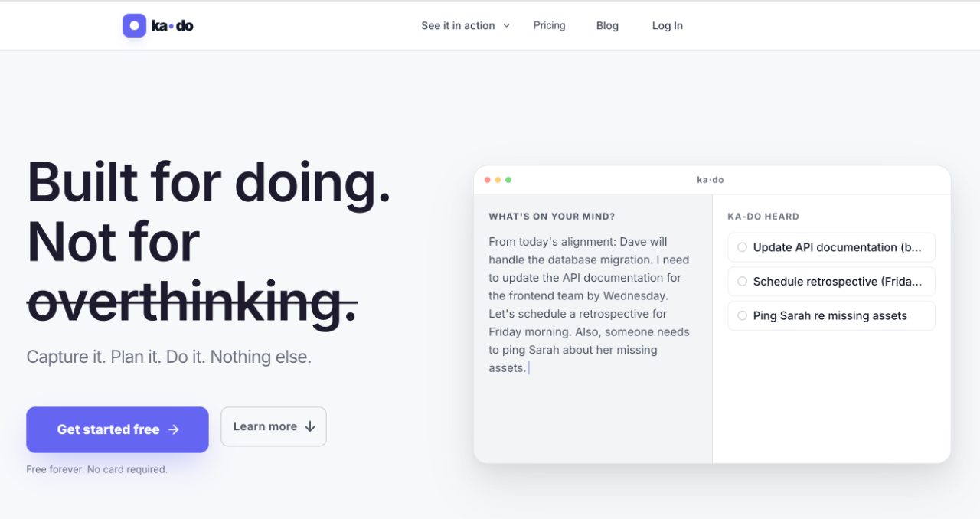Viewport: 980px width, 519px height.
Task: Expand the See it in action chevron
Action: point(506,25)
